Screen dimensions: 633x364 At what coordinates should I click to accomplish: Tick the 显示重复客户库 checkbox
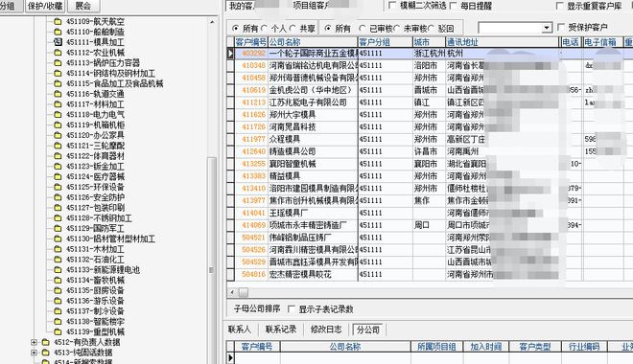(x=559, y=6)
